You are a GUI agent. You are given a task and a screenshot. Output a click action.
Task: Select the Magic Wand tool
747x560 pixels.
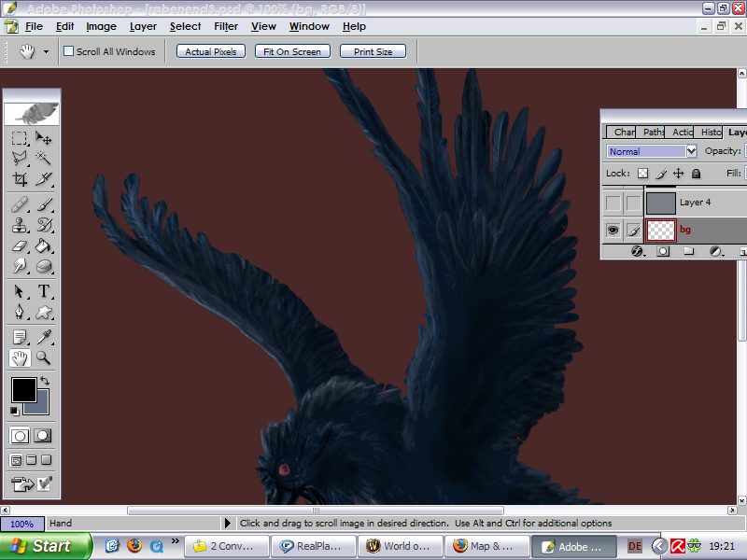[44, 158]
